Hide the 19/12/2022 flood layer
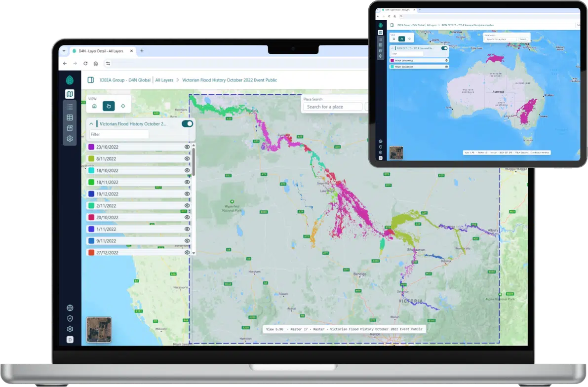Screen dimensions: 588x387 (x=187, y=194)
